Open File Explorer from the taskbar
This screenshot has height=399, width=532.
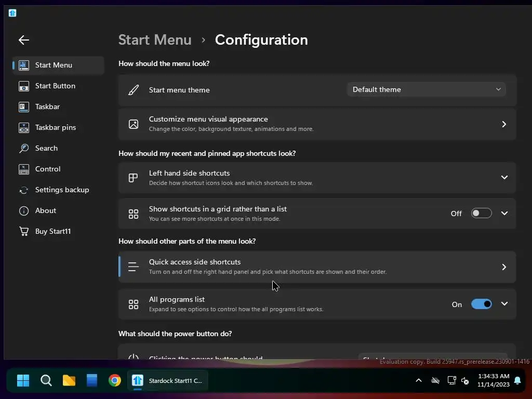pos(69,381)
